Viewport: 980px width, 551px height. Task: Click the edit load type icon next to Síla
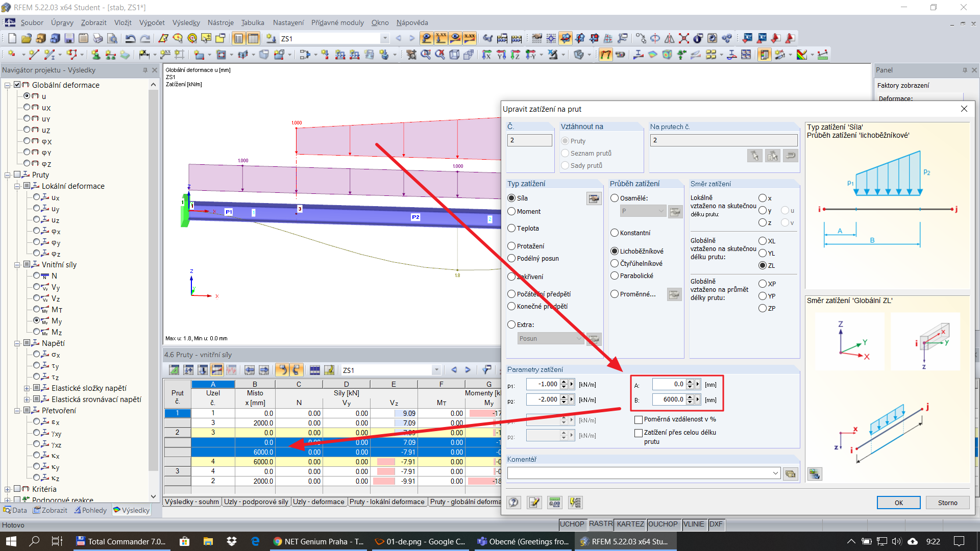[x=594, y=198]
